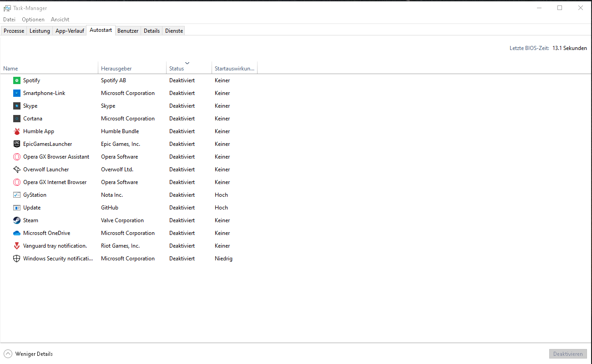Viewport: 592px width, 364px height.
Task: Click the Weniger Details label
Action: (x=34, y=354)
